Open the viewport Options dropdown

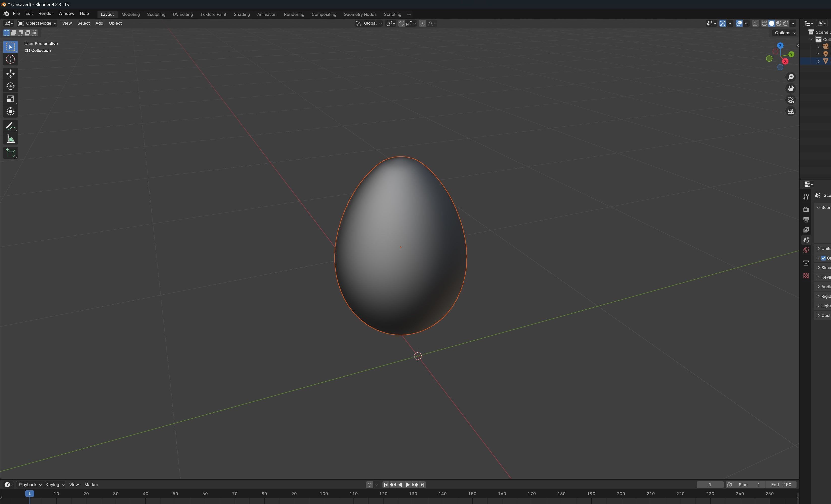click(785, 33)
